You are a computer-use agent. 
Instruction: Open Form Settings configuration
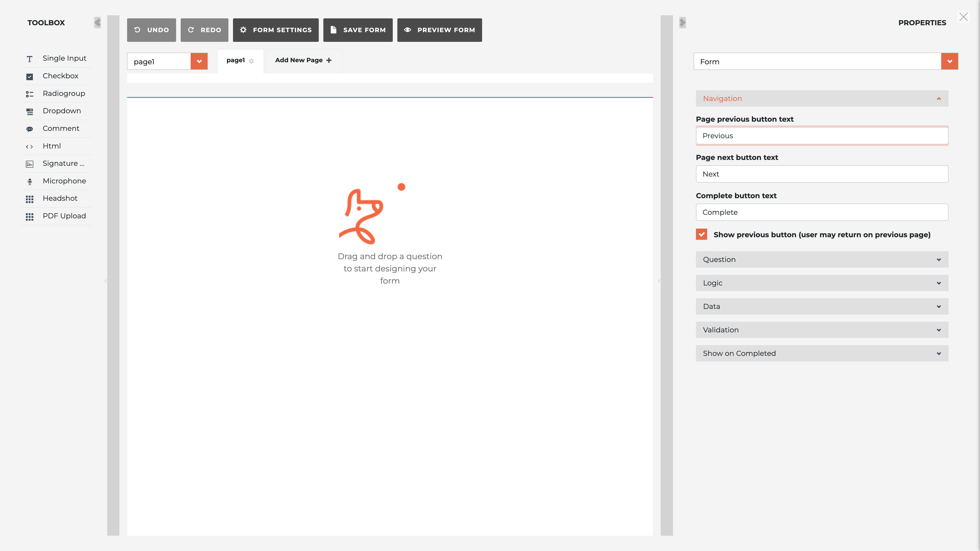click(276, 30)
